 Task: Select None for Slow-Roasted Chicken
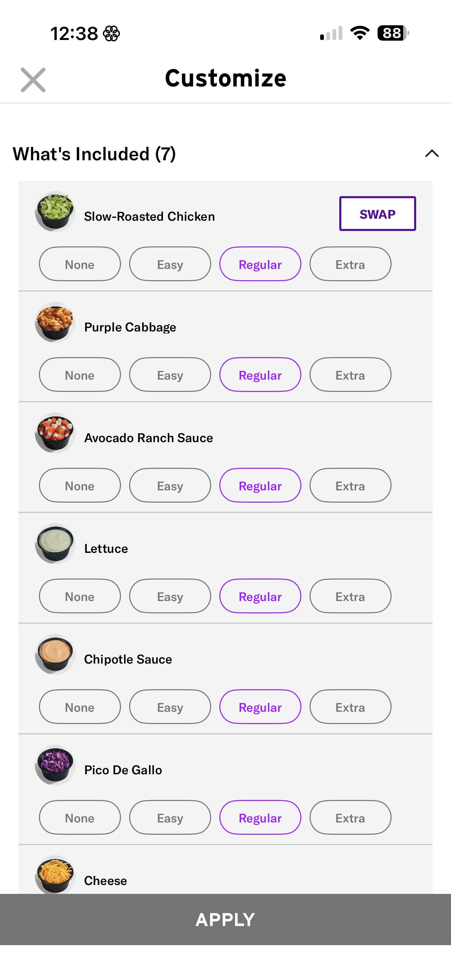[x=80, y=264]
